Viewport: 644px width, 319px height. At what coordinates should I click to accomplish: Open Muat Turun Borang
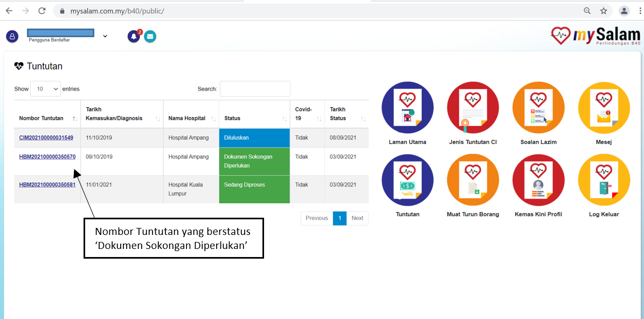473,181
